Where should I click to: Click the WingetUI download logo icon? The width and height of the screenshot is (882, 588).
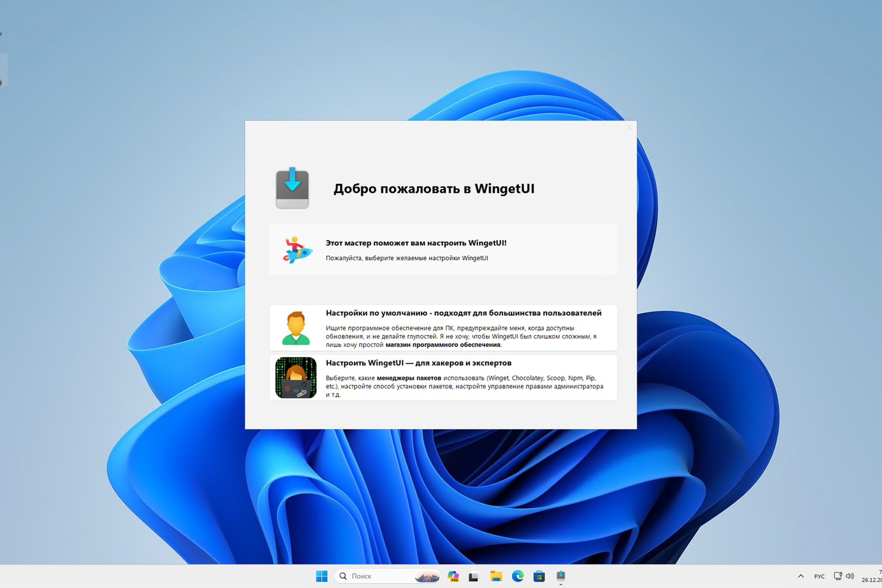tap(292, 188)
